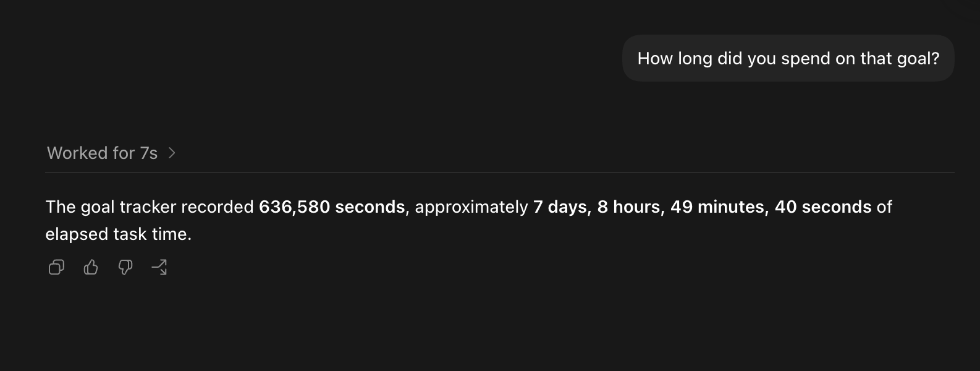980x371 pixels.
Task: Open the Worked for 7s details label
Action: 102,153
